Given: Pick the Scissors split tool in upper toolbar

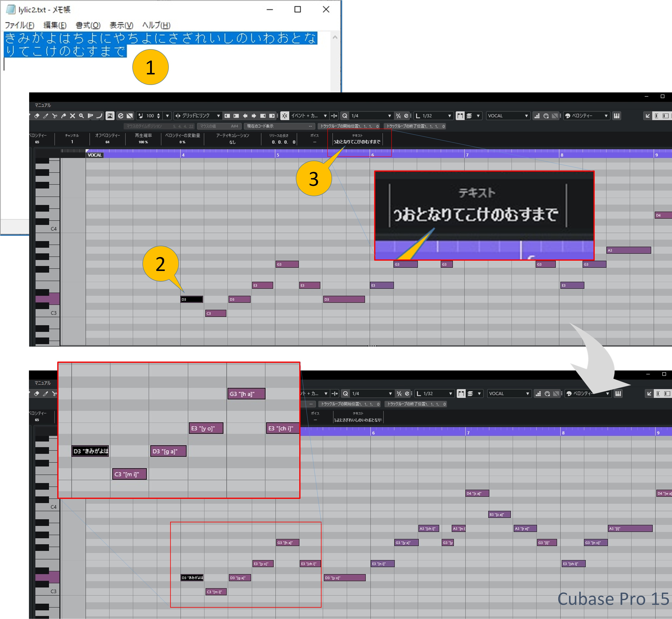Looking at the screenshot, I should (55, 115).
